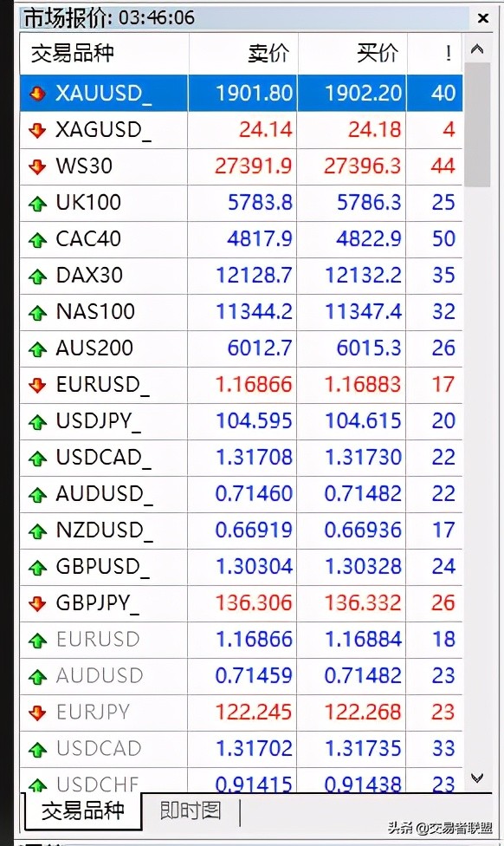
Task: Click the EURJPY buy price 122.268
Action: tap(364, 713)
